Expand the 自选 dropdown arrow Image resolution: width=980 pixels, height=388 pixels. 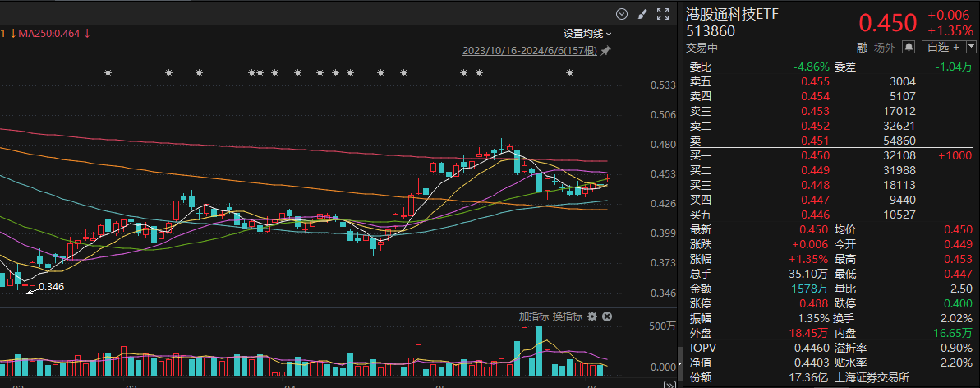pos(971,48)
